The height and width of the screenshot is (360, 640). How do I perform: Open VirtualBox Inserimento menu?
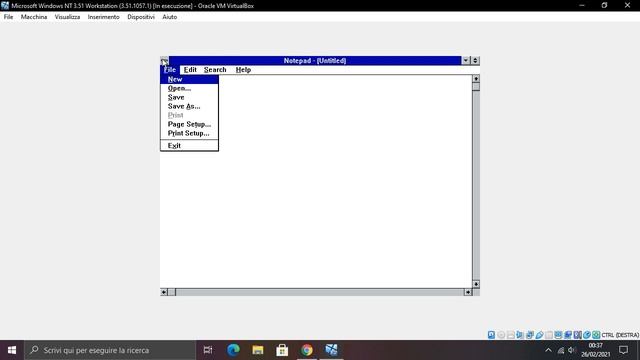(x=104, y=17)
